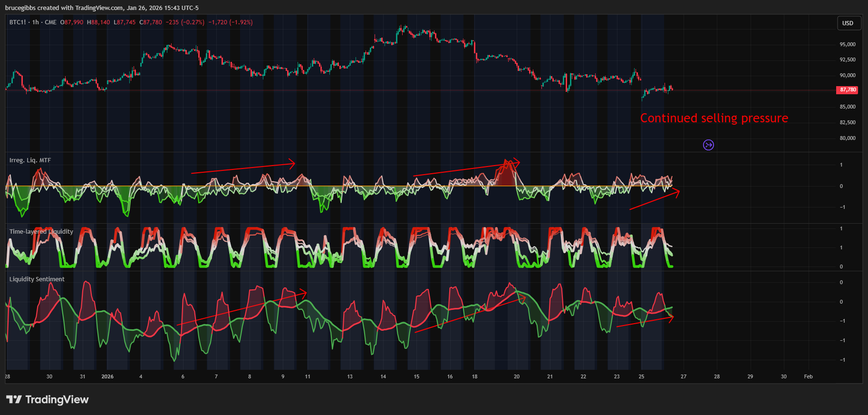Select the BTC1! 1h CME symbol label
This screenshot has height=415, width=868.
pyautogui.click(x=32, y=22)
